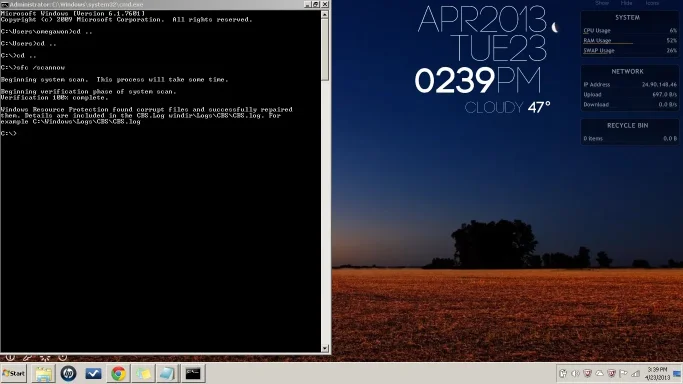Click the CPU Usage row

[630, 30]
